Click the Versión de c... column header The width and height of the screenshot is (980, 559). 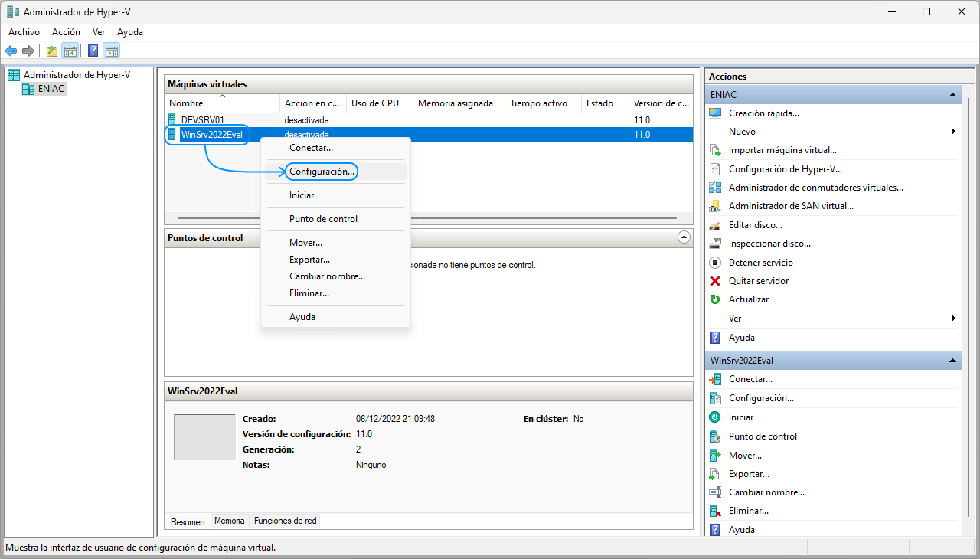click(661, 103)
